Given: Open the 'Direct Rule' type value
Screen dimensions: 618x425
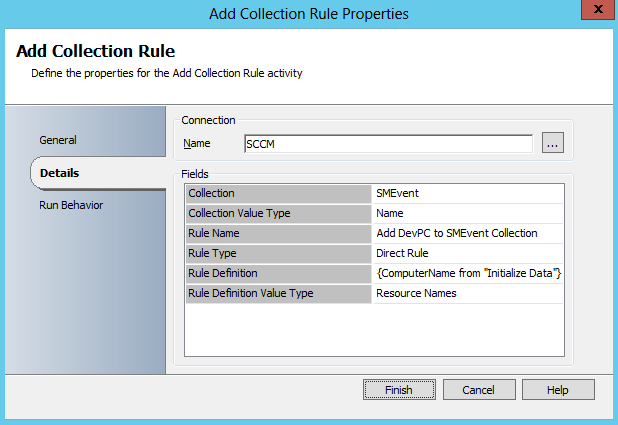Looking at the screenshot, I should [467, 253].
